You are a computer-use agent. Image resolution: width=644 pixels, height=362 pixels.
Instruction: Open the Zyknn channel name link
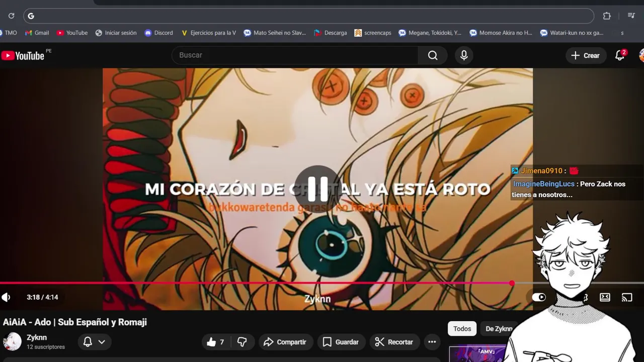point(37,337)
